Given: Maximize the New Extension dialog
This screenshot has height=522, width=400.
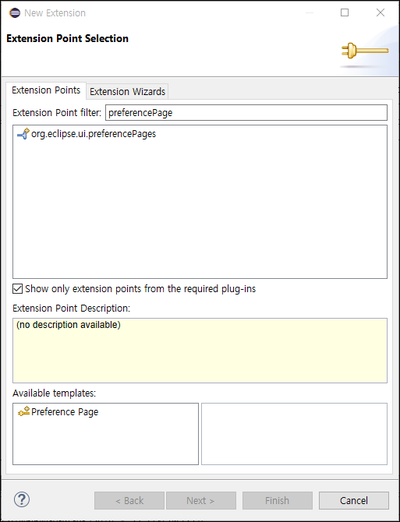Looking at the screenshot, I should click(x=345, y=13).
